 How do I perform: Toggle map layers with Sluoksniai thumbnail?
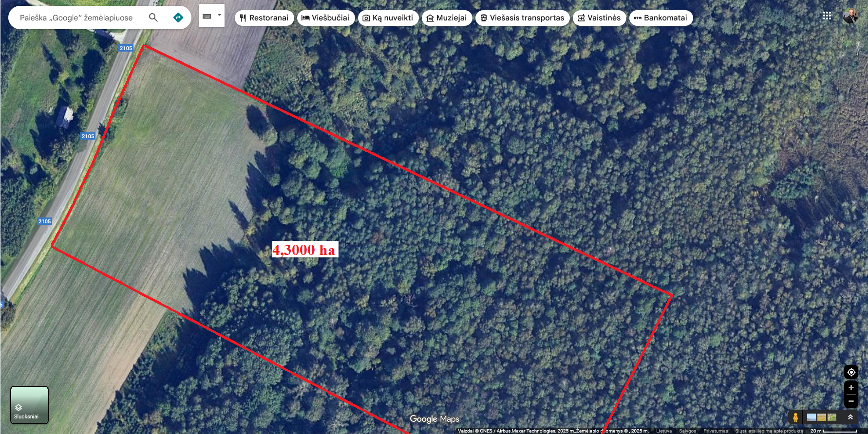coord(29,405)
